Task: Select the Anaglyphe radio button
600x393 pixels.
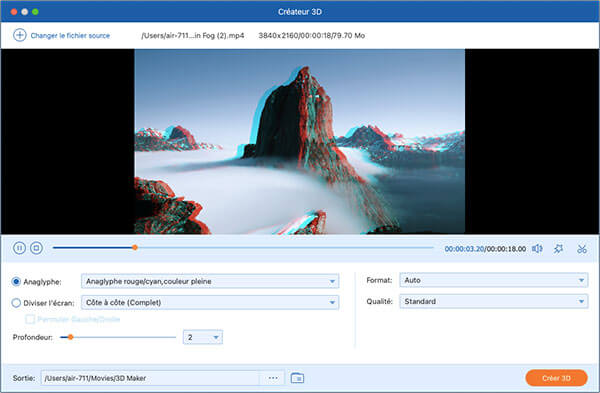Action: pos(16,282)
